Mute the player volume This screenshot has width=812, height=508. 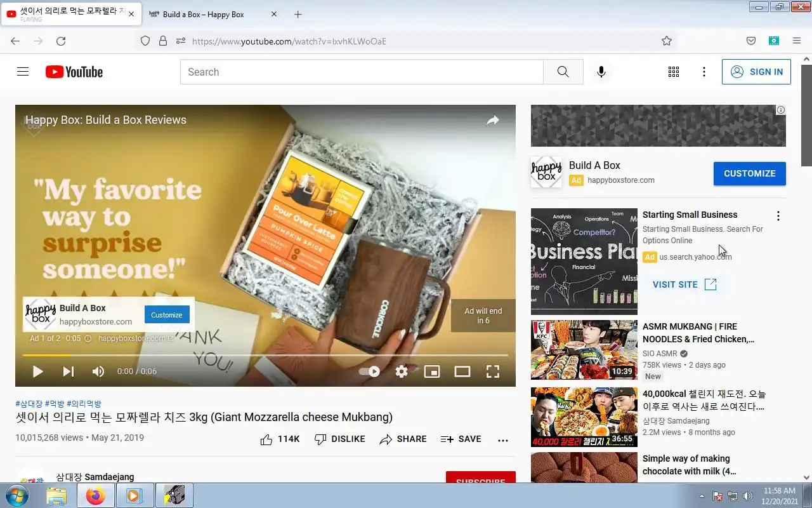pos(98,371)
